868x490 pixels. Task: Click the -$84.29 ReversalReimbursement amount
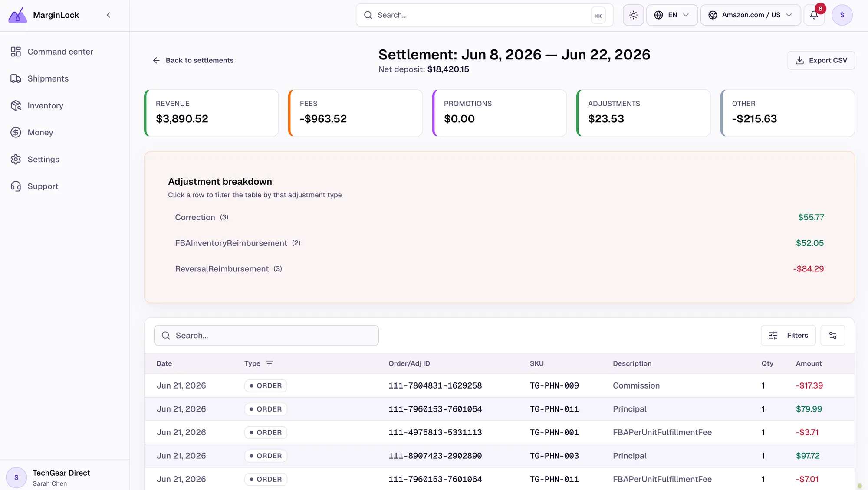(x=809, y=269)
